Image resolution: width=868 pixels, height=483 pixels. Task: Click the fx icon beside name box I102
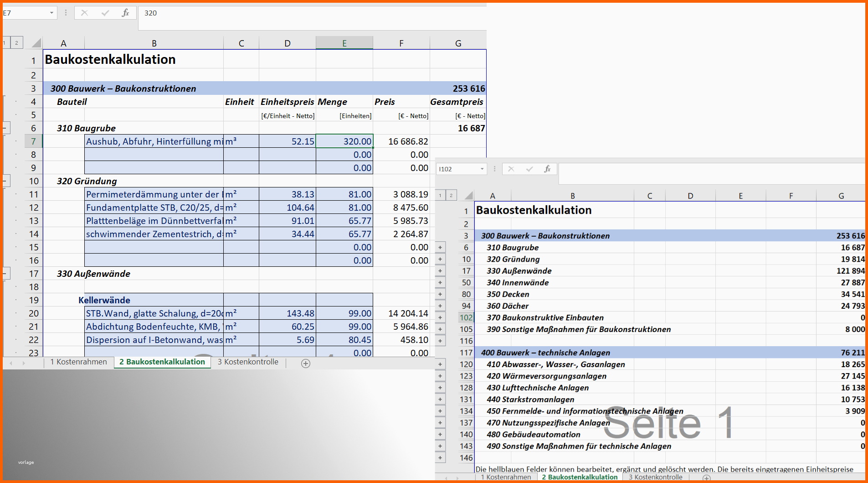click(547, 169)
